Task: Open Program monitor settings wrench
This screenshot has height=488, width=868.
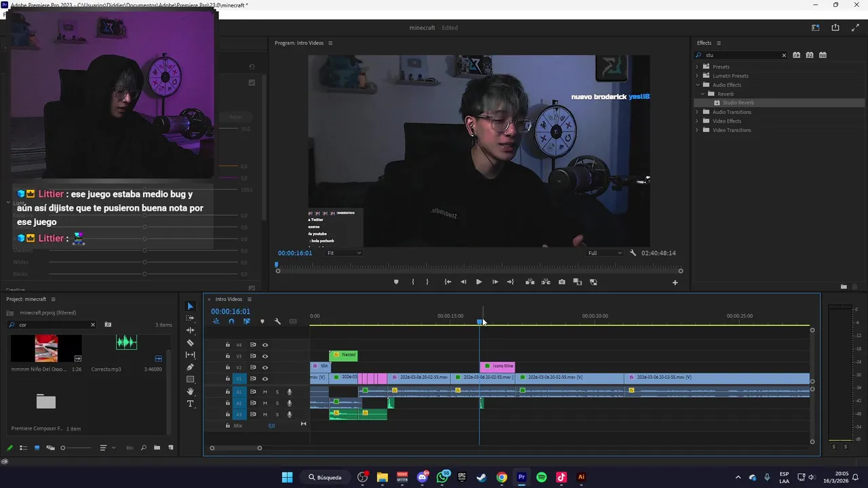Action: click(633, 253)
